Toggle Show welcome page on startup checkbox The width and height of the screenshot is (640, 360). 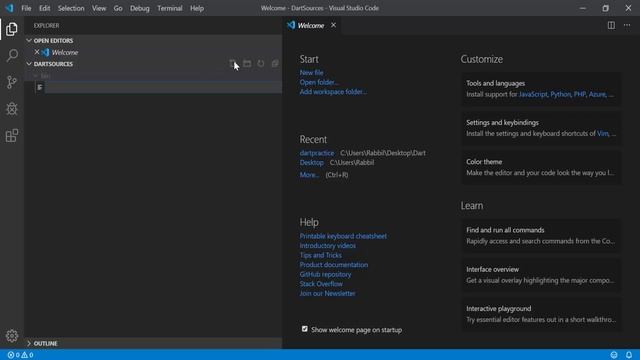[x=304, y=329]
